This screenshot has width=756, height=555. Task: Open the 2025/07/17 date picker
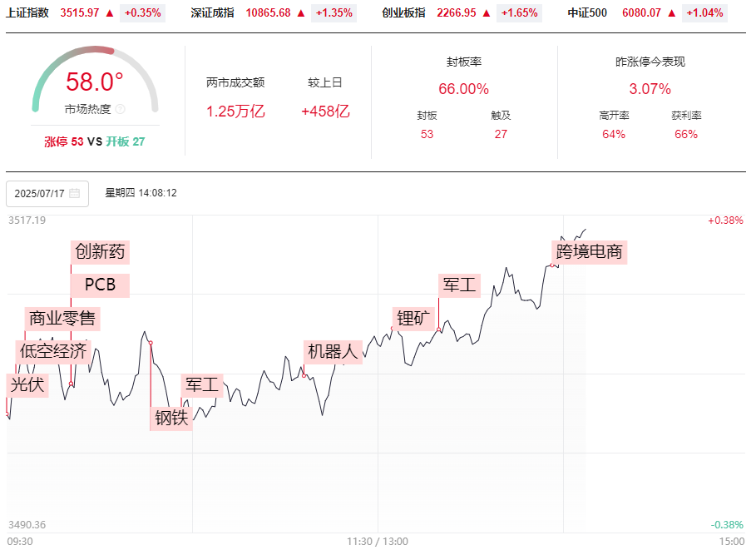[x=47, y=194]
